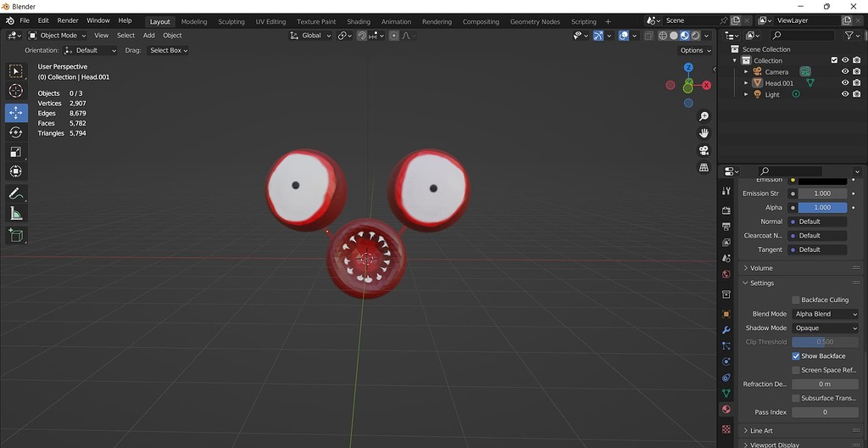Toggle Collection exclude checkbox in outliner
The image size is (868, 448).
coord(834,60)
